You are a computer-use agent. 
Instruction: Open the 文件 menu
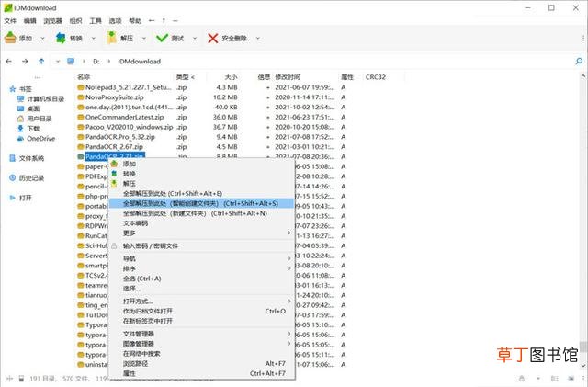pyautogui.click(x=10, y=20)
